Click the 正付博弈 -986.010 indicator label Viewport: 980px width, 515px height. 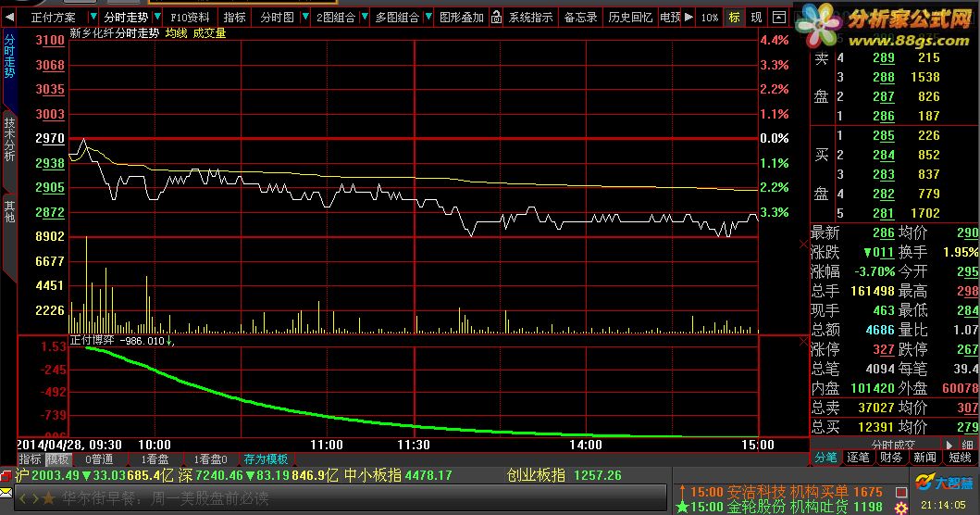(122, 341)
